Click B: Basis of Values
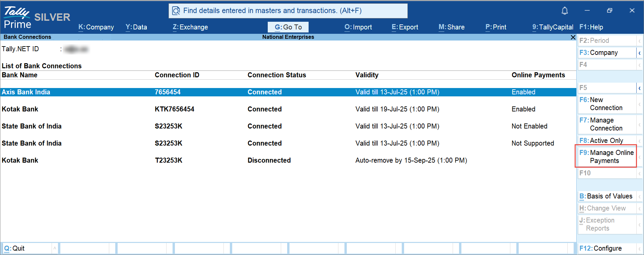This screenshot has width=644, height=255. (x=606, y=196)
